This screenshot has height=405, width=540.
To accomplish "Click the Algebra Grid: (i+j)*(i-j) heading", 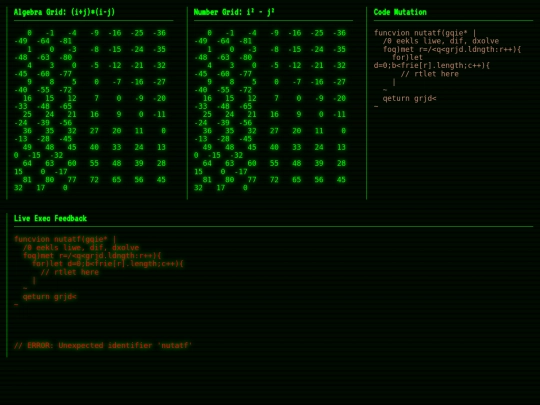I will [x=64, y=12].
